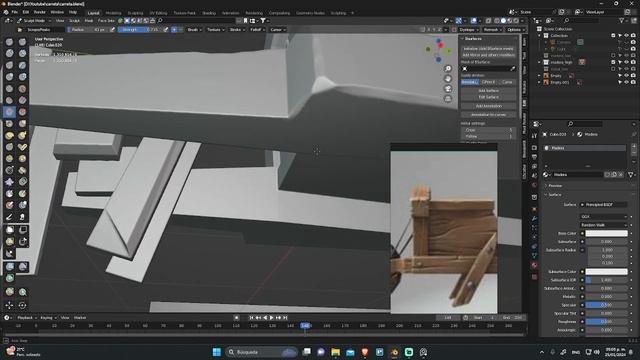Open the Sculpt Mode selector dropdown
The width and height of the screenshot is (640, 360).
coord(34,20)
